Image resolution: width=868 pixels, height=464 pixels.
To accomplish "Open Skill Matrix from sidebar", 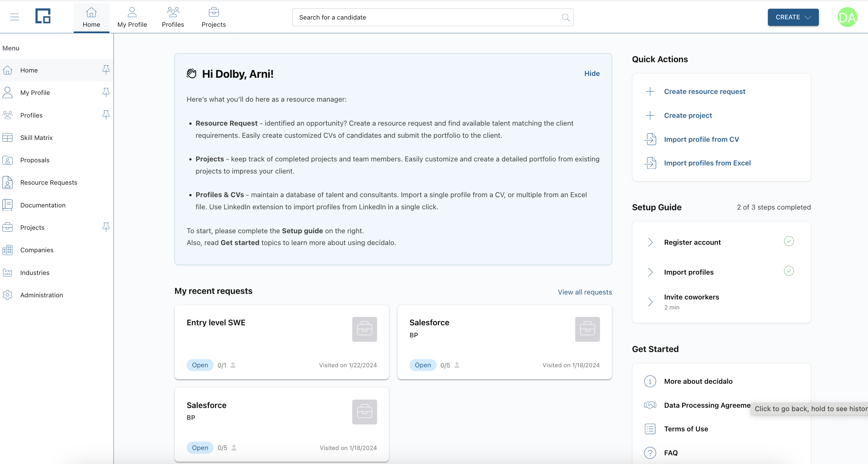I will pos(36,137).
